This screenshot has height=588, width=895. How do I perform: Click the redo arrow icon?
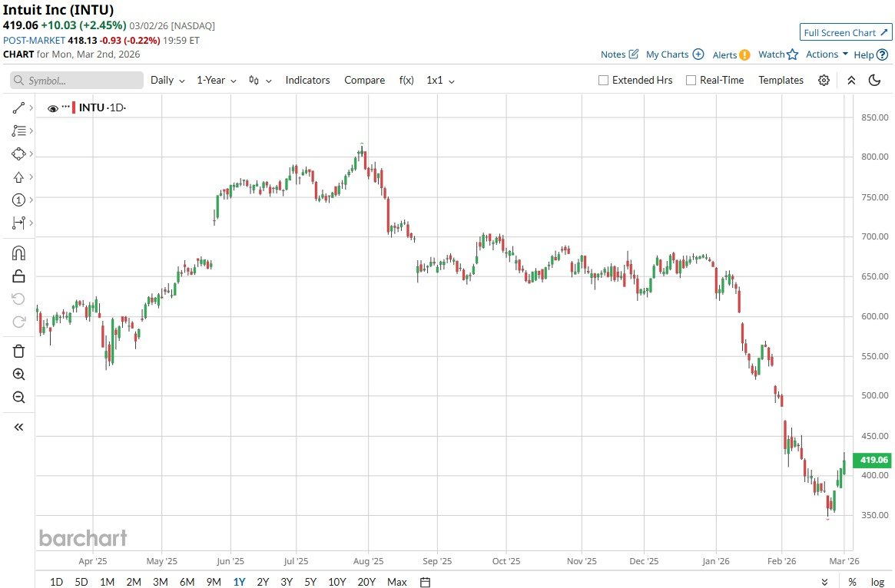pyautogui.click(x=18, y=322)
